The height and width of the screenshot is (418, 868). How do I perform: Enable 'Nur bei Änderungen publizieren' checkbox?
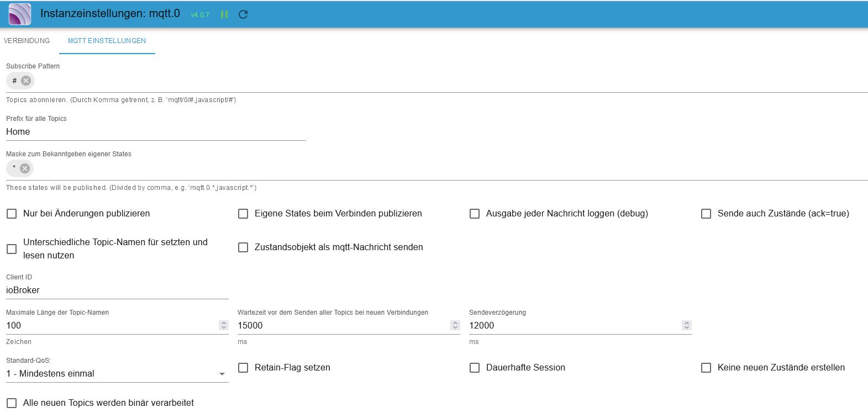pyautogui.click(x=12, y=214)
